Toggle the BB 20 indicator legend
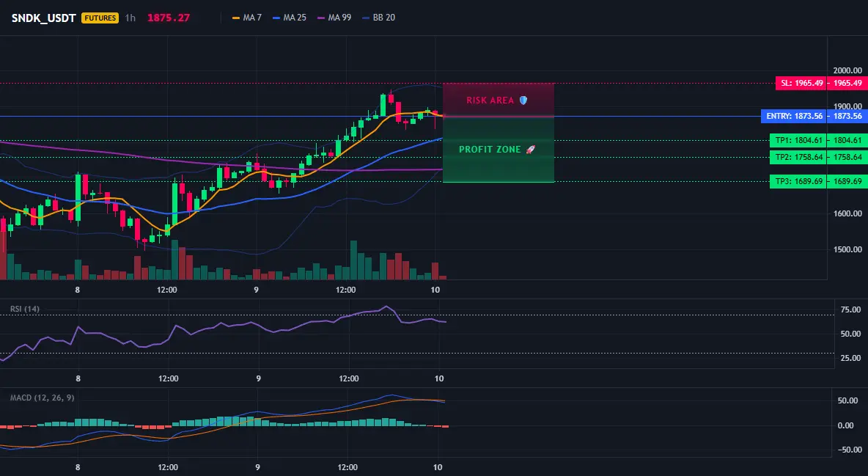Image resolution: width=868 pixels, height=476 pixels. pyautogui.click(x=378, y=18)
